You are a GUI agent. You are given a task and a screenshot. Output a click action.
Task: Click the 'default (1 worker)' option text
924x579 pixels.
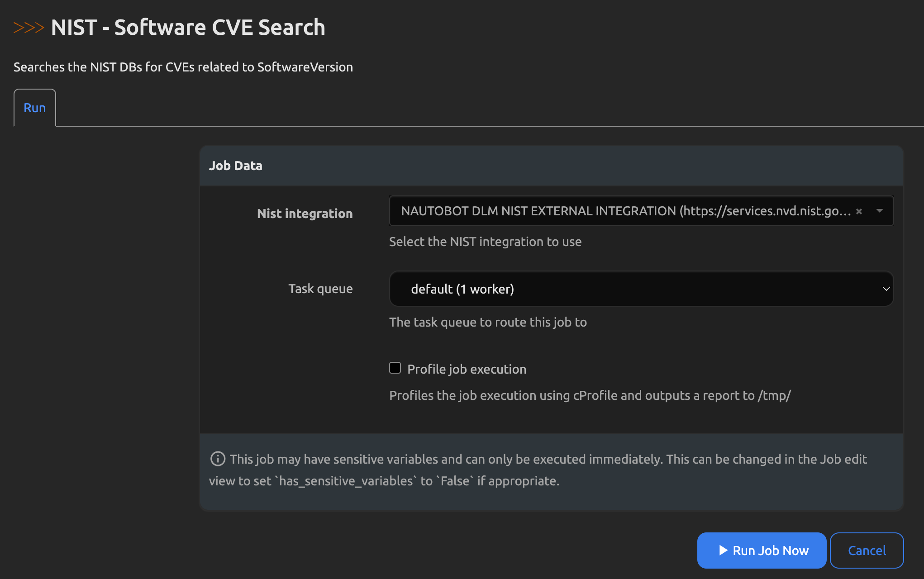click(462, 289)
